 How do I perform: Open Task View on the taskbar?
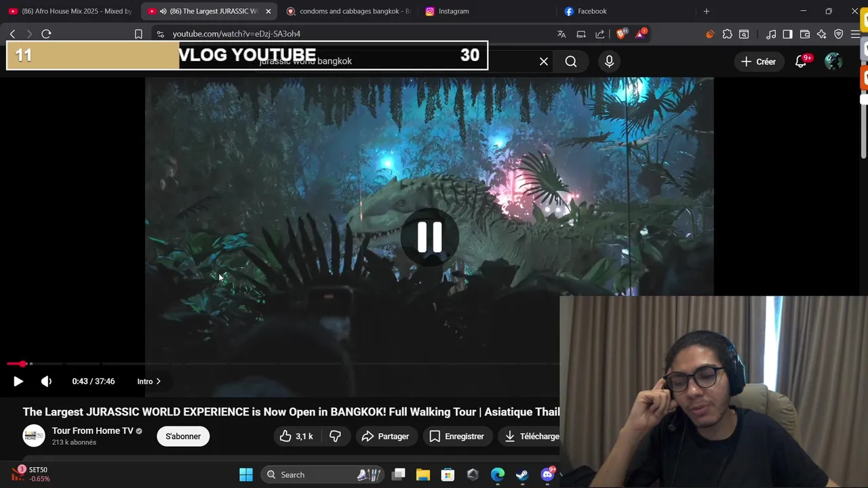pos(399,474)
